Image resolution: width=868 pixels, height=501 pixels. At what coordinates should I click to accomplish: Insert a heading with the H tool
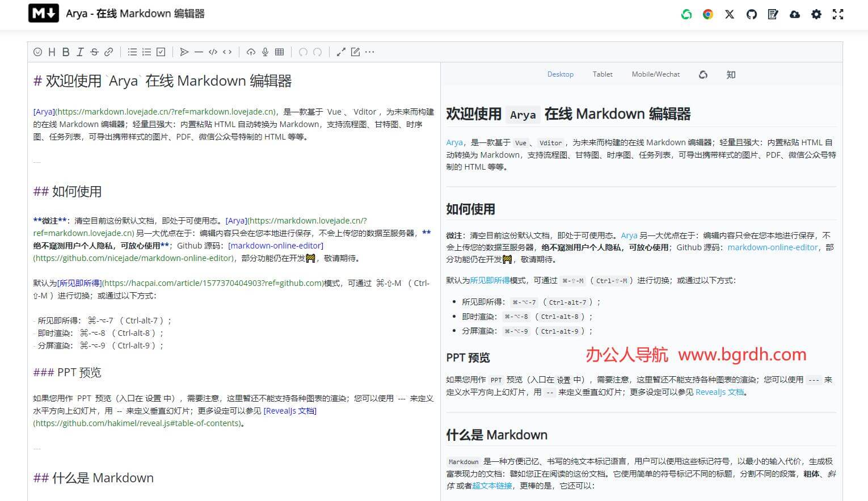(x=52, y=52)
